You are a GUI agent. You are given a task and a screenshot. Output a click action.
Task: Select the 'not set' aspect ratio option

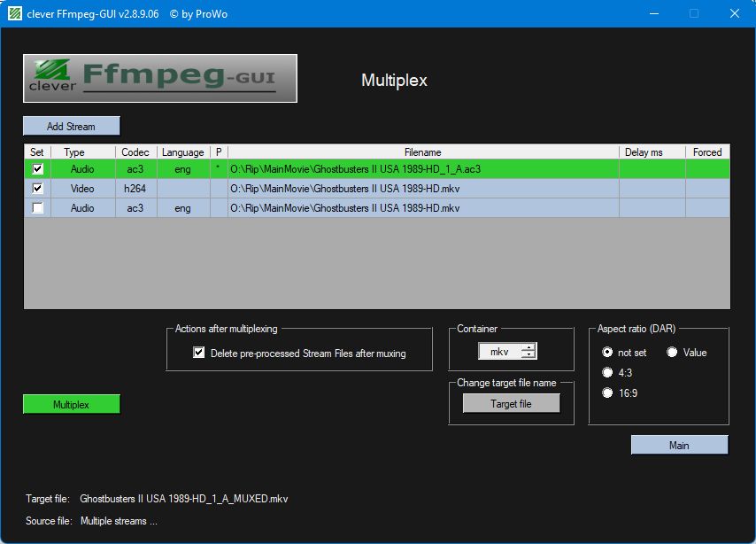(607, 353)
